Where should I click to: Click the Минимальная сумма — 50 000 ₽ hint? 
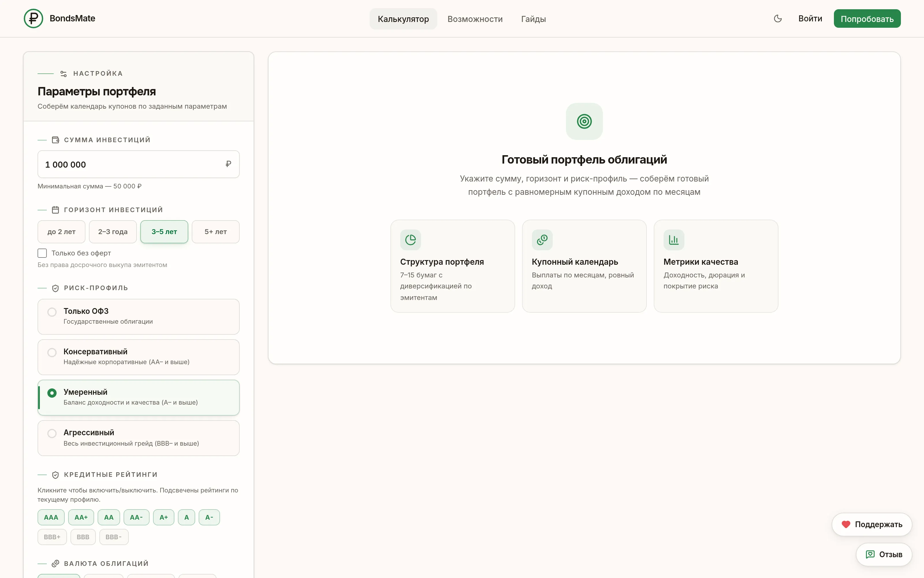pos(89,186)
